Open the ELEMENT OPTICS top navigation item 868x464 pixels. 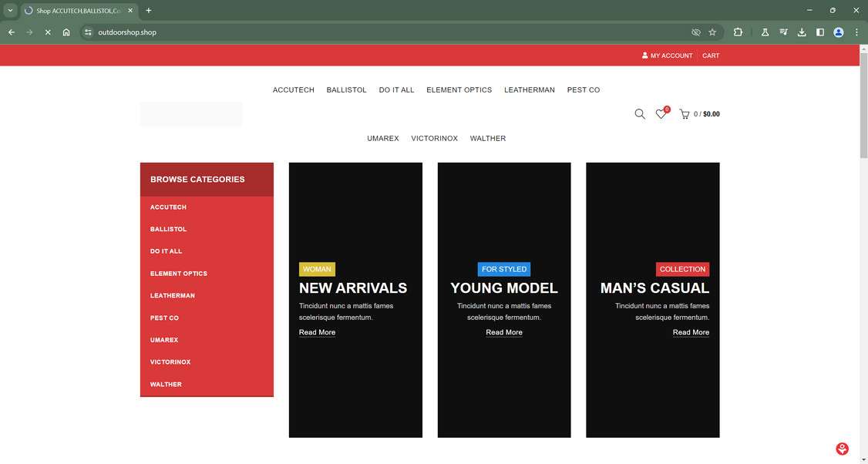[x=459, y=89]
